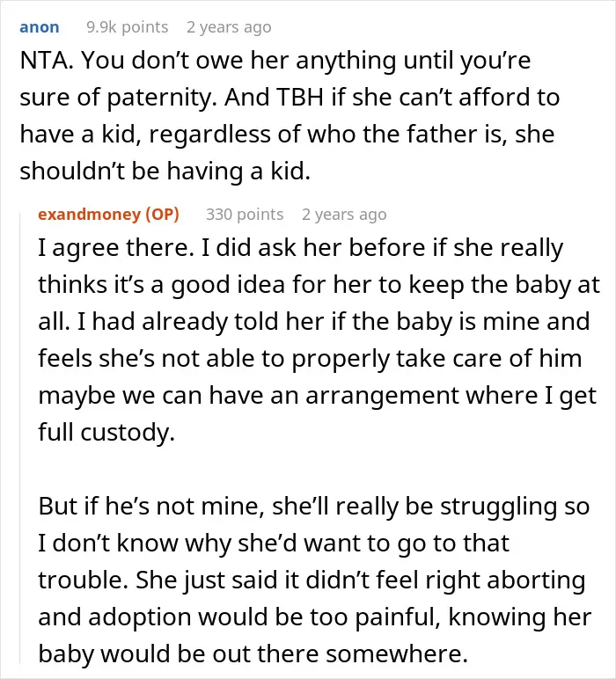Collapse reply thread using left vertical line
The width and height of the screenshot is (616, 679).
tap(20, 437)
